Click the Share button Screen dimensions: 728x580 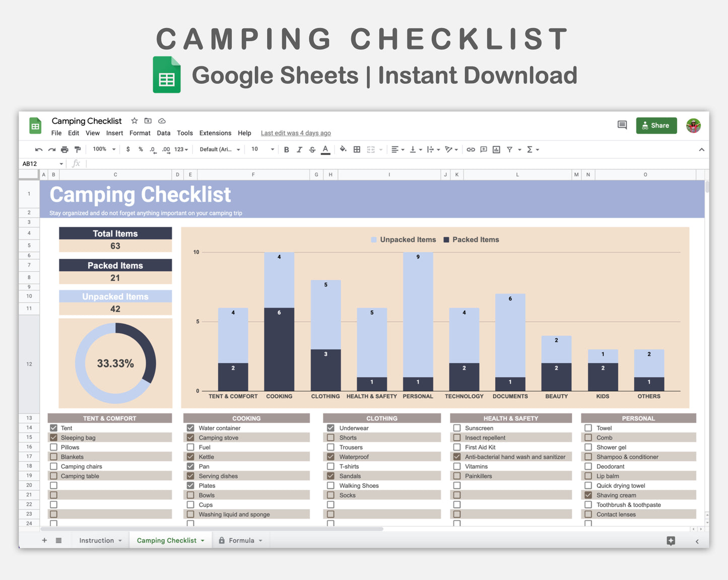656,125
